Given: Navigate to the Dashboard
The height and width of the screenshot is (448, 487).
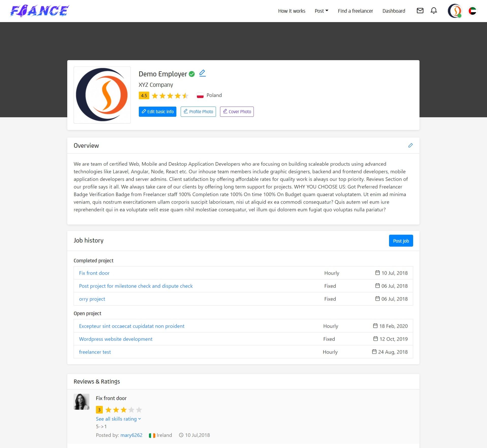Looking at the screenshot, I should (394, 11).
